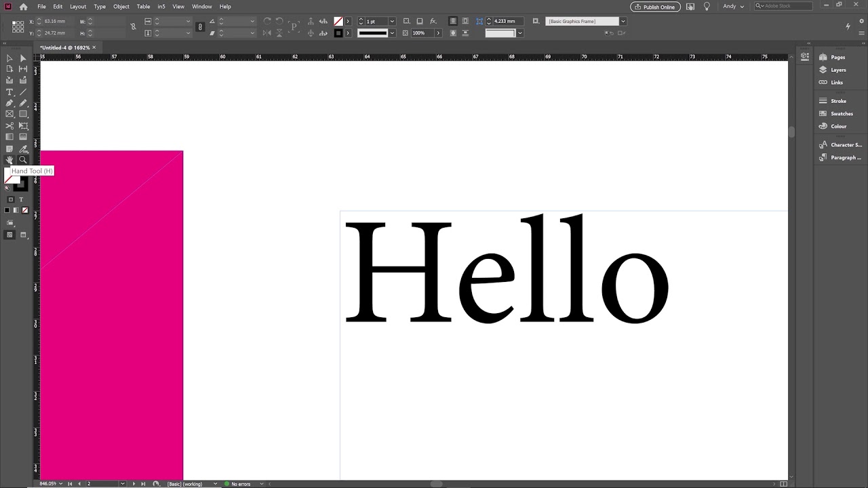Select the Type tool
The height and width of the screenshot is (488, 868).
(9, 92)
